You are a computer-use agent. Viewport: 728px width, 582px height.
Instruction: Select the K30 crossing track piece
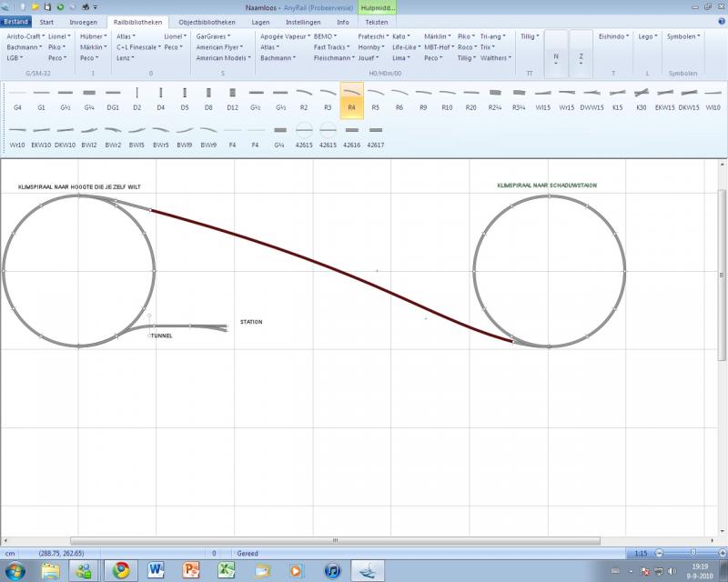pyautogui.click(x=642, y=97)
